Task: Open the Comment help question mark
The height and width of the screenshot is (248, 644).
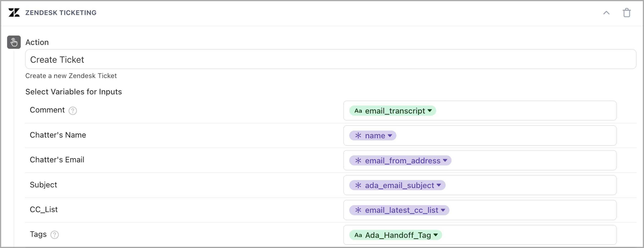Action: click(73, 111)
